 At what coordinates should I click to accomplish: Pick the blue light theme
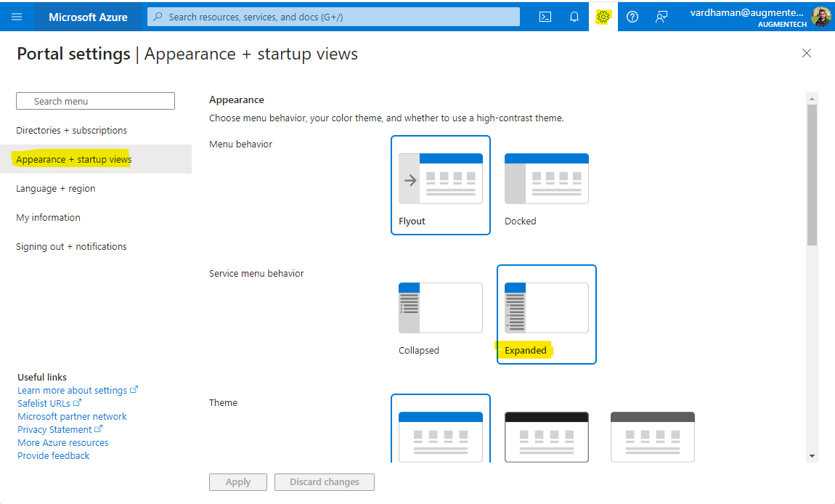441,428
